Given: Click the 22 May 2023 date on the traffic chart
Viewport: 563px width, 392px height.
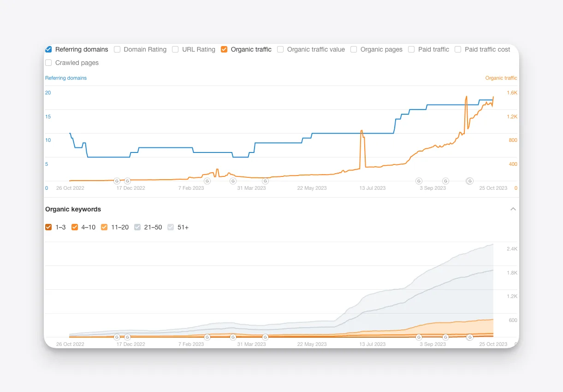Looking at the screenshot, I should pyautogui.click(x=312, y=188).
